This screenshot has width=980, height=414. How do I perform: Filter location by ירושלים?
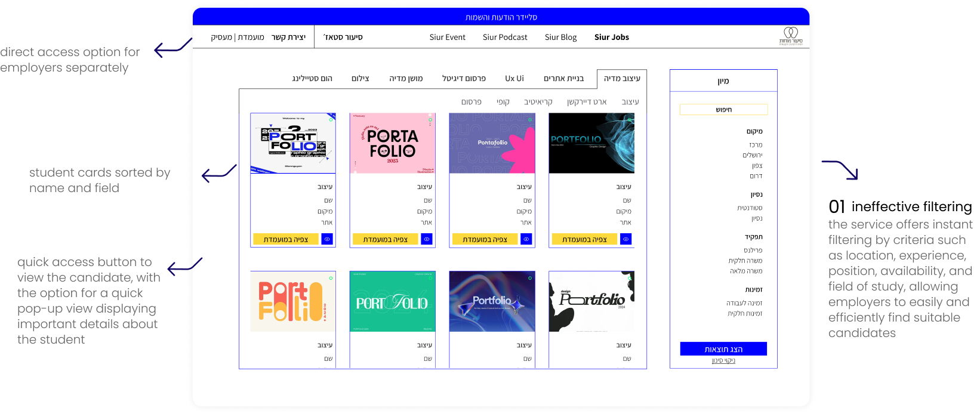tap(752, 155)
